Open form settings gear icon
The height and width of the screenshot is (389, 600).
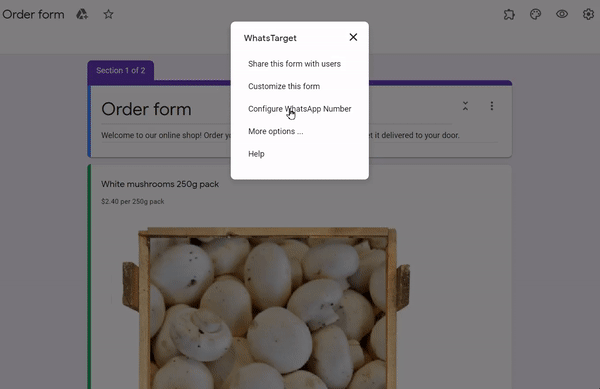[588, 15]
